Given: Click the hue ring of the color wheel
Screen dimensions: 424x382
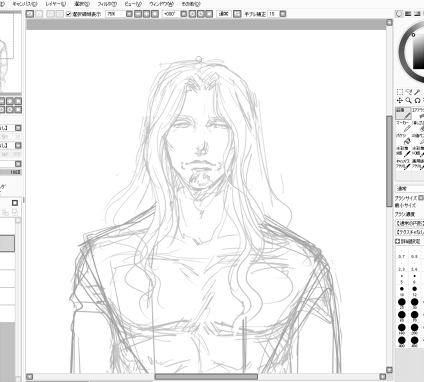Looking at the screenshot, I should [403, 53].
